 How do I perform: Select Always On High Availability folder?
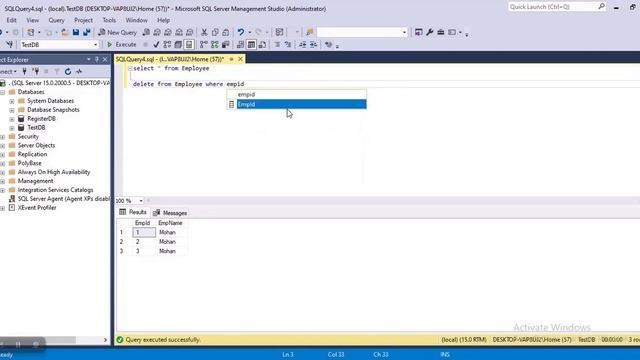coord(54,172)
